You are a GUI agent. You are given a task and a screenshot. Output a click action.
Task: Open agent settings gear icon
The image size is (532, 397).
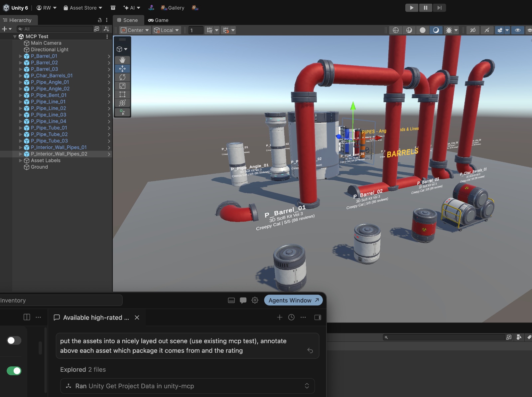255,300
